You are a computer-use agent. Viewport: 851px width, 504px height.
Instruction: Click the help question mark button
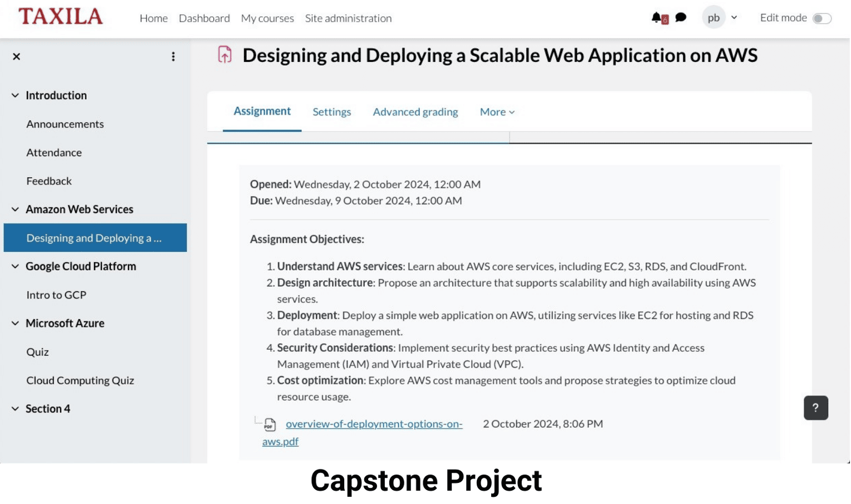(x=815, y=408)
